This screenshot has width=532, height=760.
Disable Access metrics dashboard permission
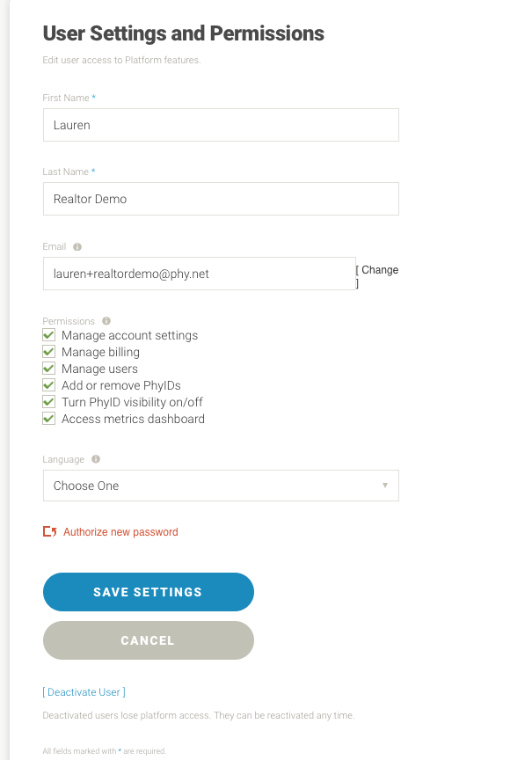coord(49,419)
